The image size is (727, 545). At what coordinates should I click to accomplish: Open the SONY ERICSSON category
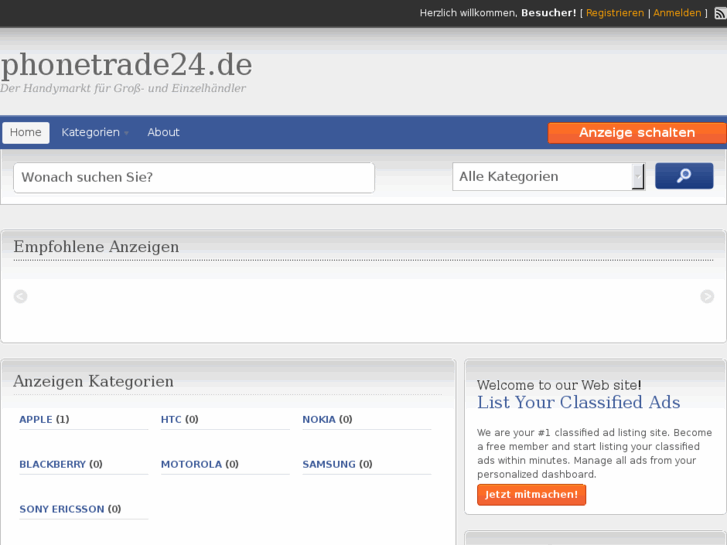[x=62, y=509]
